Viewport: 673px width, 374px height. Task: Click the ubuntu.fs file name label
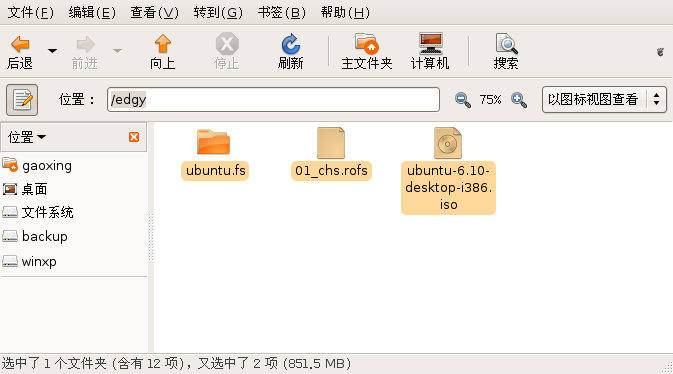point(215,170)
